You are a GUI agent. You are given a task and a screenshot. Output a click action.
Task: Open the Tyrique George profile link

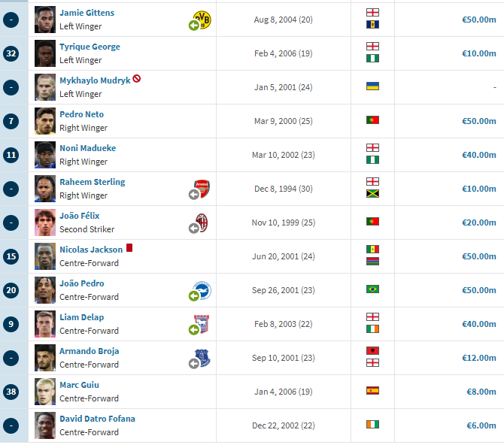click(x=90, y=47)
